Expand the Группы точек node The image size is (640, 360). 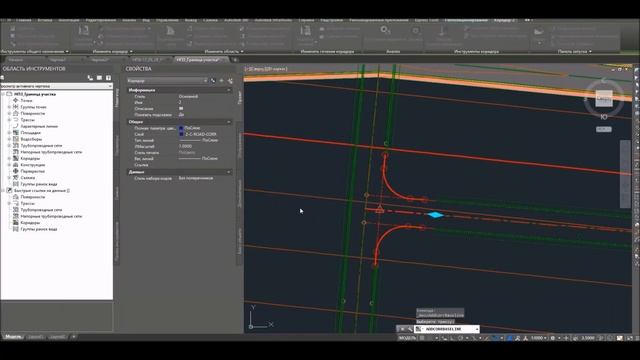(9, 107)
